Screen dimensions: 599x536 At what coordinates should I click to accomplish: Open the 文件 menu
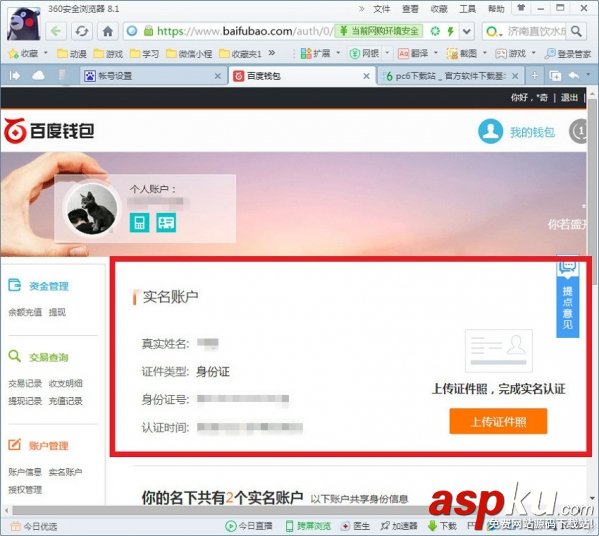[382, 9]
